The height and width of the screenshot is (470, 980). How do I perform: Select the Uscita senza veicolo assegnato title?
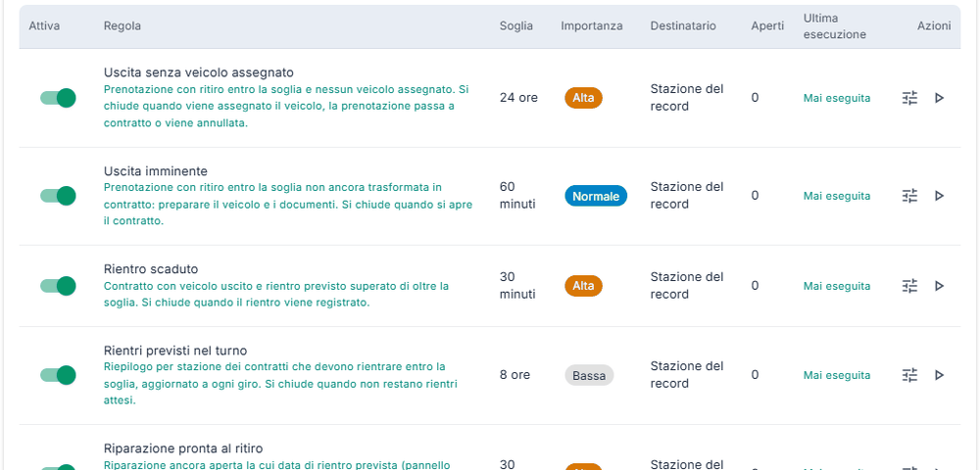(x=199, y=72)
